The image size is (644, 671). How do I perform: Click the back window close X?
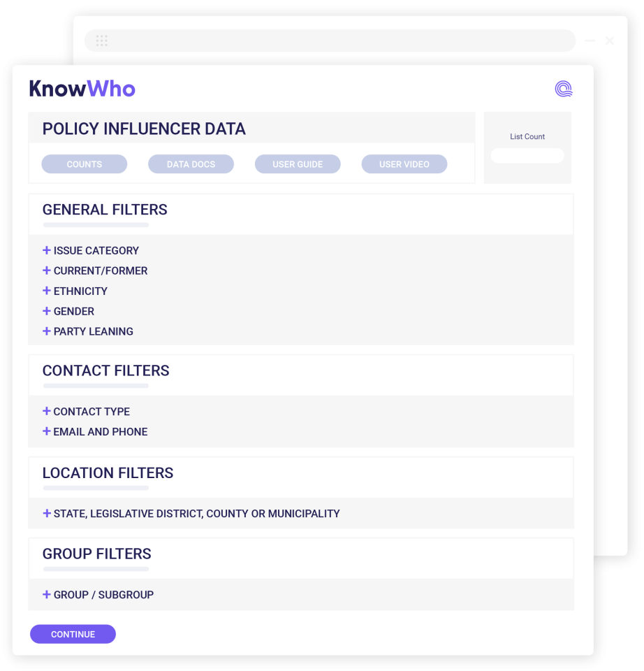click(610, 41)
